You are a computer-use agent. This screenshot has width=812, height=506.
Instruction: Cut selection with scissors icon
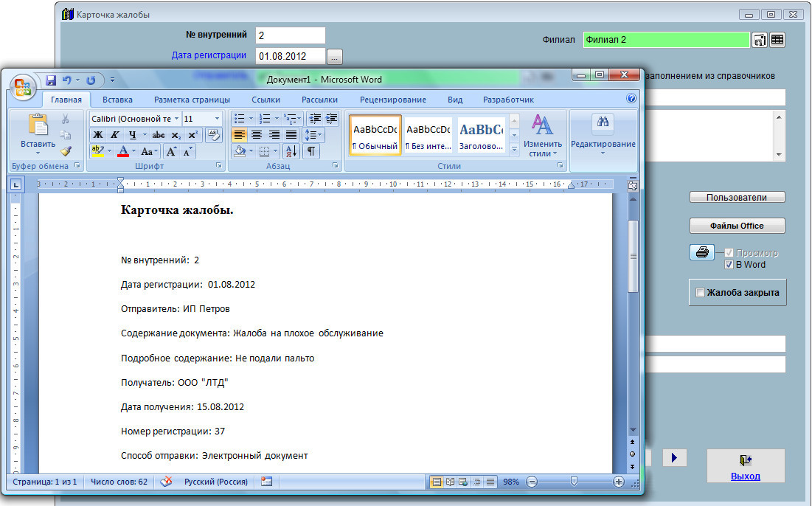pyautogui.click(x=65, y=119)
